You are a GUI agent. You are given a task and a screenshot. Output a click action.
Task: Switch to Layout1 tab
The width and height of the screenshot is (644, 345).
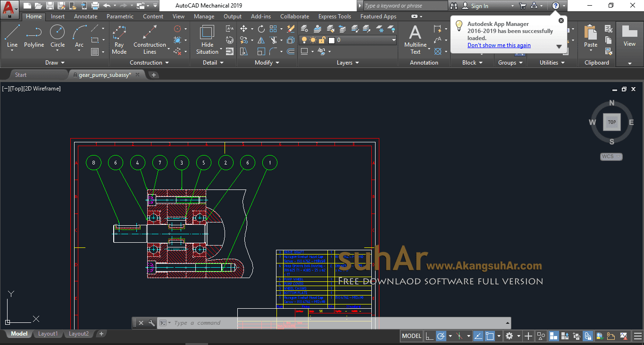pyautogui.click(x=48, y=334)
